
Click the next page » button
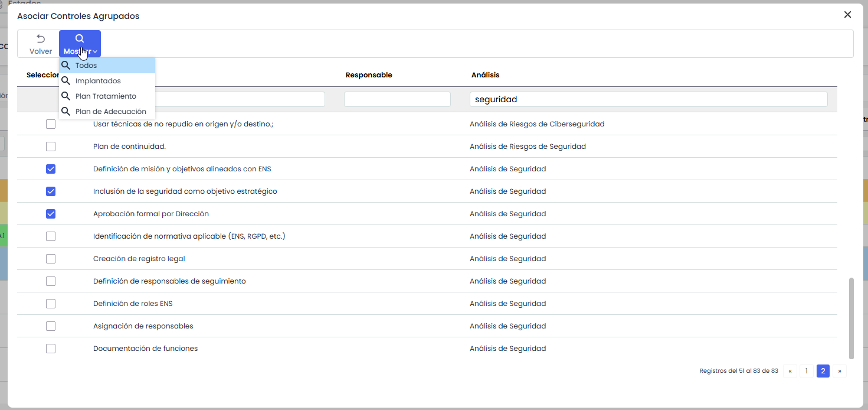[840, 371]
